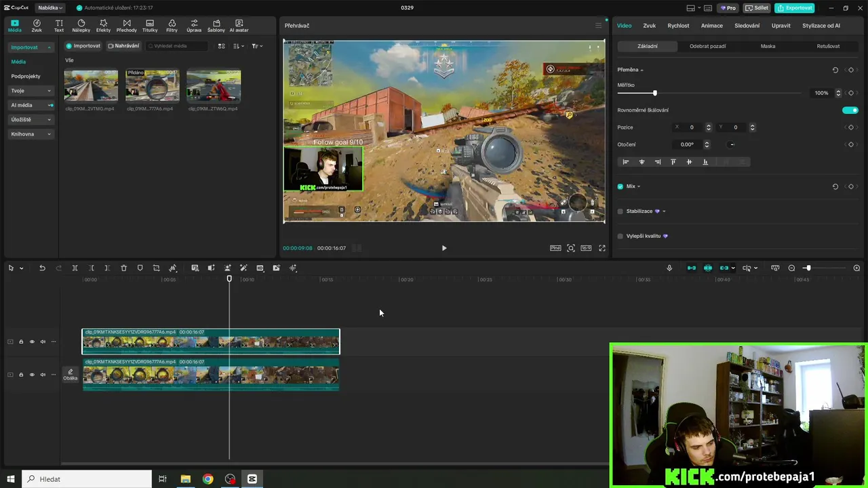The width and height of the screenshot is (868, 488).
Task: Click the green Importovat media button
Action: (x=83, y=46)
